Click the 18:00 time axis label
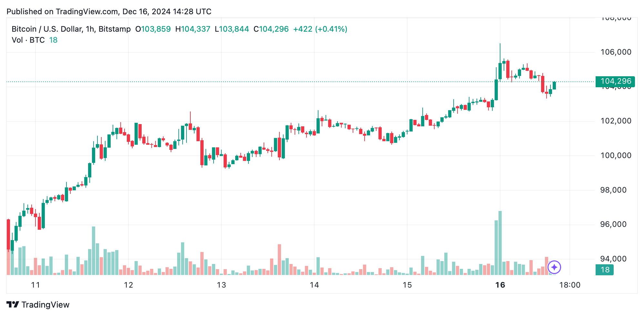The image size is (644, 316). pyautogui.click(x=570, y=285)
